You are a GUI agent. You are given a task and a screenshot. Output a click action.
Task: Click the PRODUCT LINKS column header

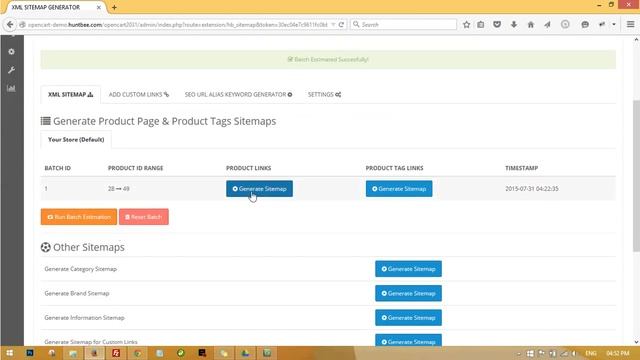coord(249,168)
